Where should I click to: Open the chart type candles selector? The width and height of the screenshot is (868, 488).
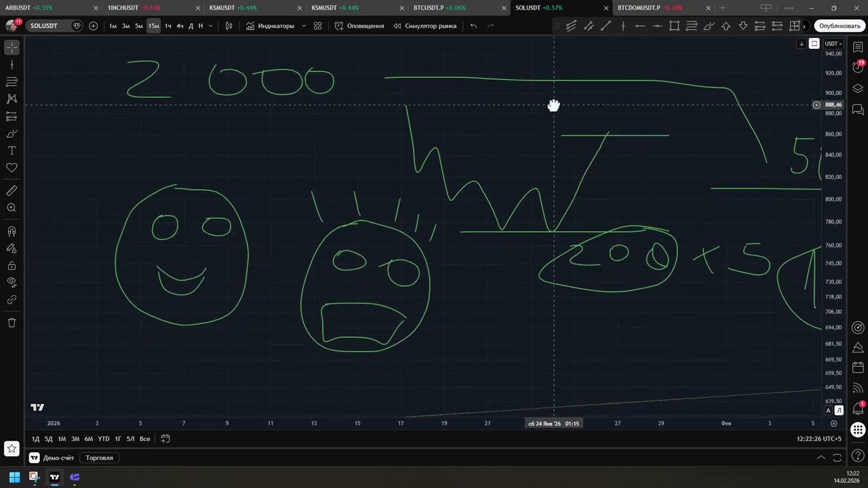(229, 26)
